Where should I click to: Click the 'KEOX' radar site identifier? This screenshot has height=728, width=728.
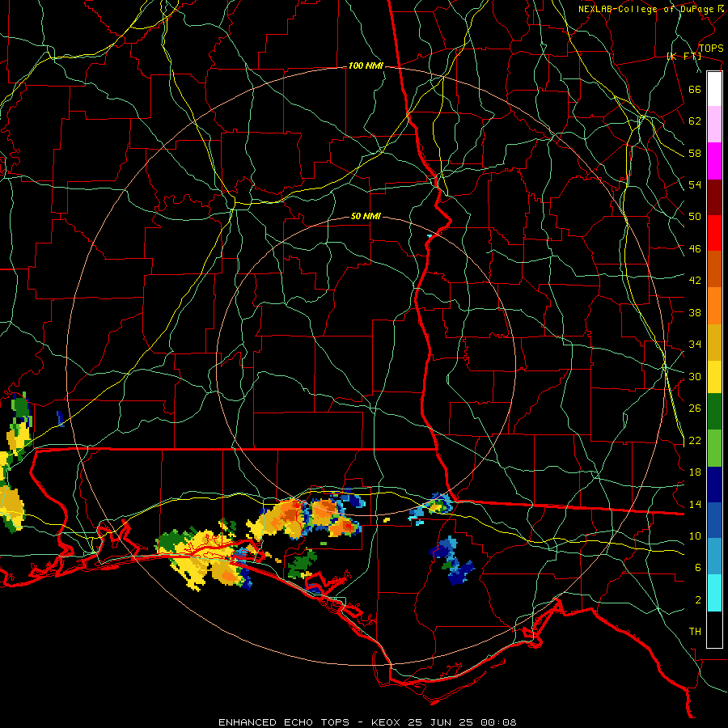tap(387, 722)
